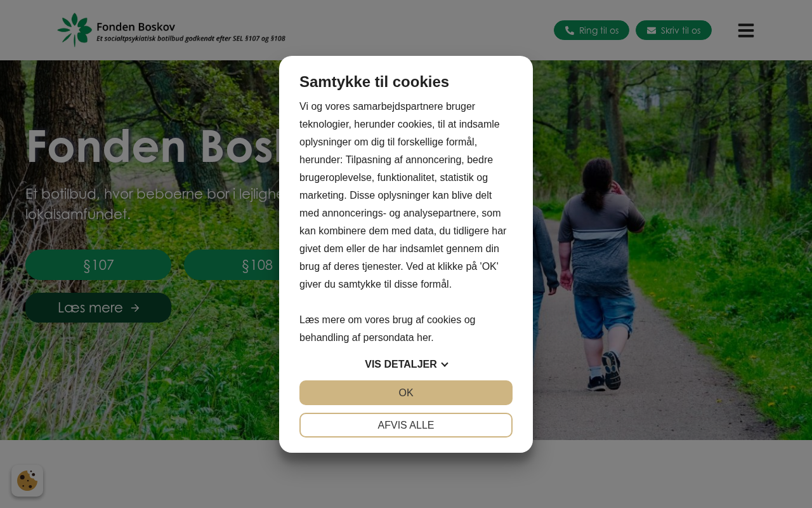The image size is (812, 508).
Task: Click the tagline under the Fonden Boskov logo
Action: click(191, 39)
